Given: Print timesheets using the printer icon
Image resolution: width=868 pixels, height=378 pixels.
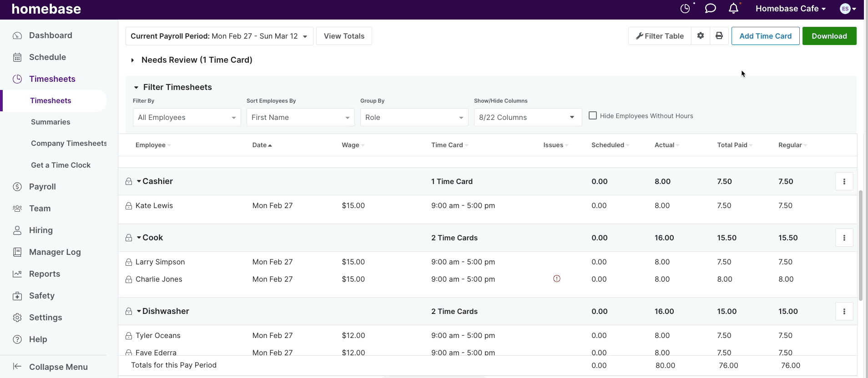Looking at the screenshot, I should click(x=719, y=35).
